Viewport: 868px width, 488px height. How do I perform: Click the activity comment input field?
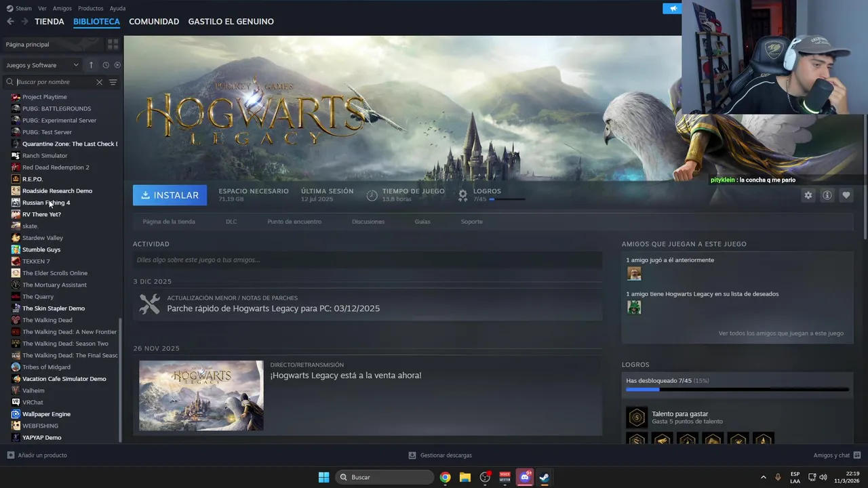368,260
